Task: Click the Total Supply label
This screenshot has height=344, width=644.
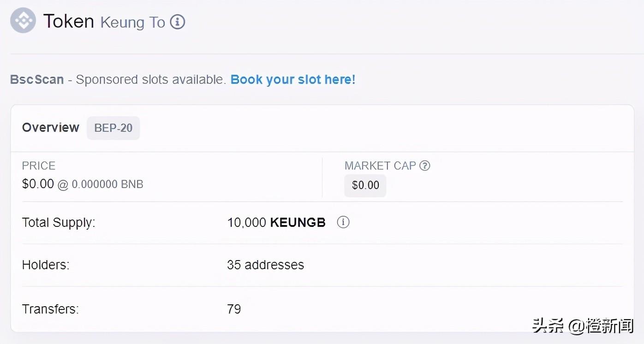Action: [x=59, y=223]
